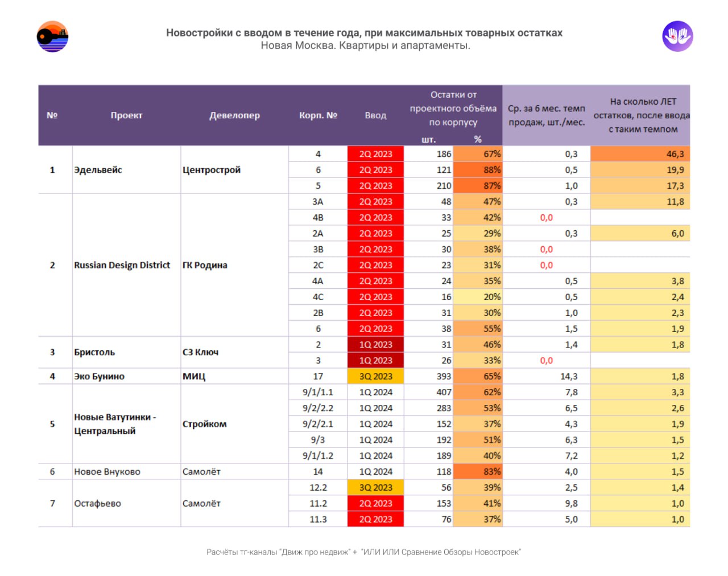
Task: Select building 3A cell
Action: [318, 202]
